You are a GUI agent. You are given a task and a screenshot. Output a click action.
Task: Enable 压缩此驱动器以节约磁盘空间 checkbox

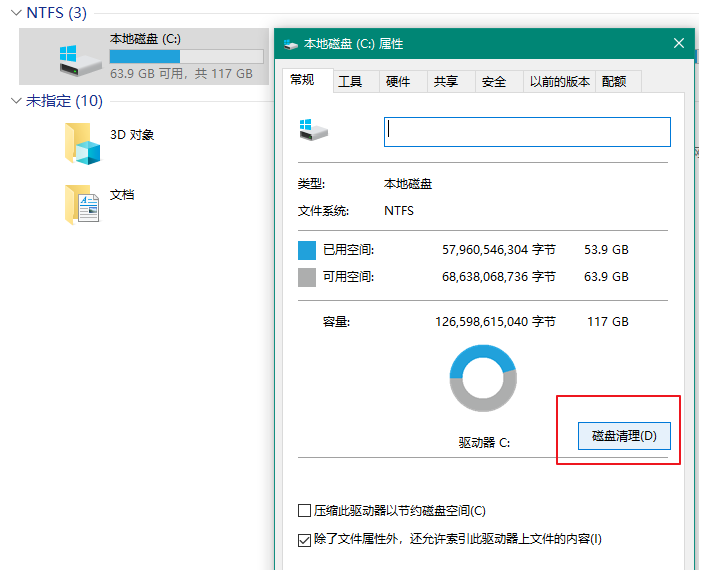click(x=304, y=511)
